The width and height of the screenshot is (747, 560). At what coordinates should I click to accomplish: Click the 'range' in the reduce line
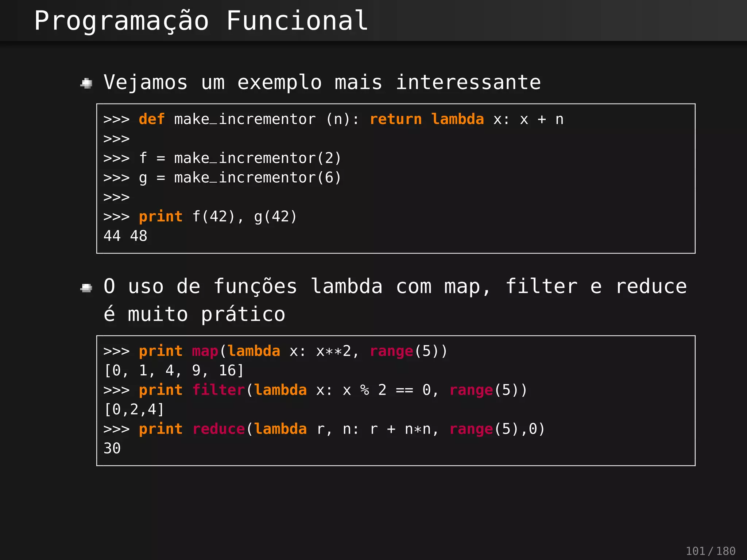pos(471,429)
